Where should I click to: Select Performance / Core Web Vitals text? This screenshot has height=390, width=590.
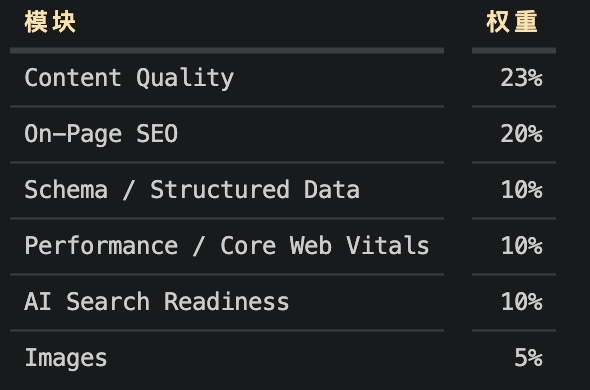point(227,246)
